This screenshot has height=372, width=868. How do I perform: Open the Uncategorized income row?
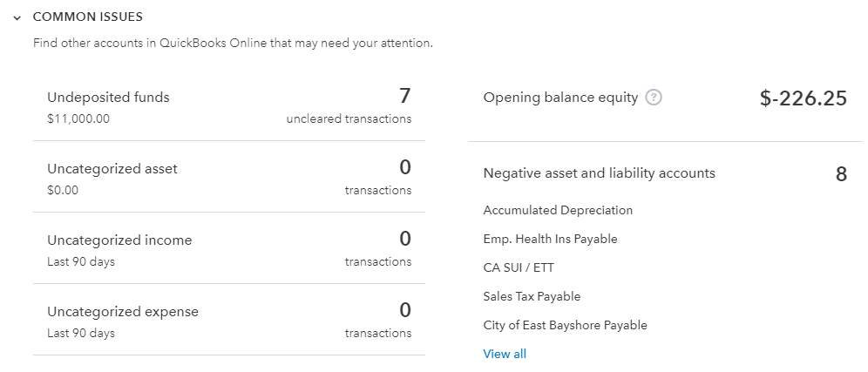(229, 248)
